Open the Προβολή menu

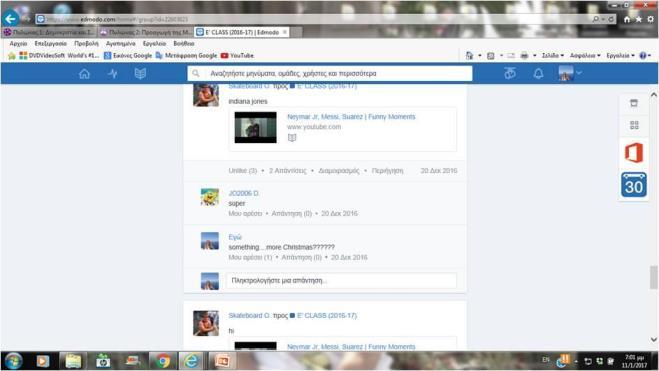click(x=86, y=44)
